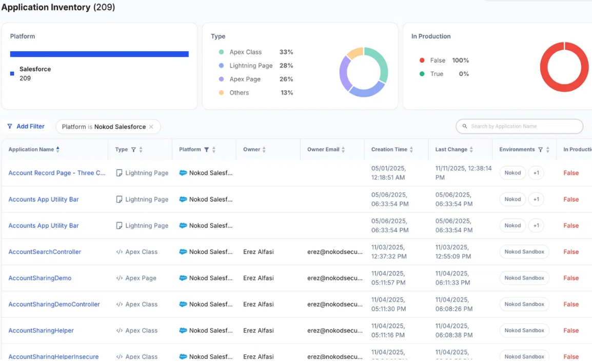
Task: Open the AccountSharingHelper application link
Action: (41, 331)
